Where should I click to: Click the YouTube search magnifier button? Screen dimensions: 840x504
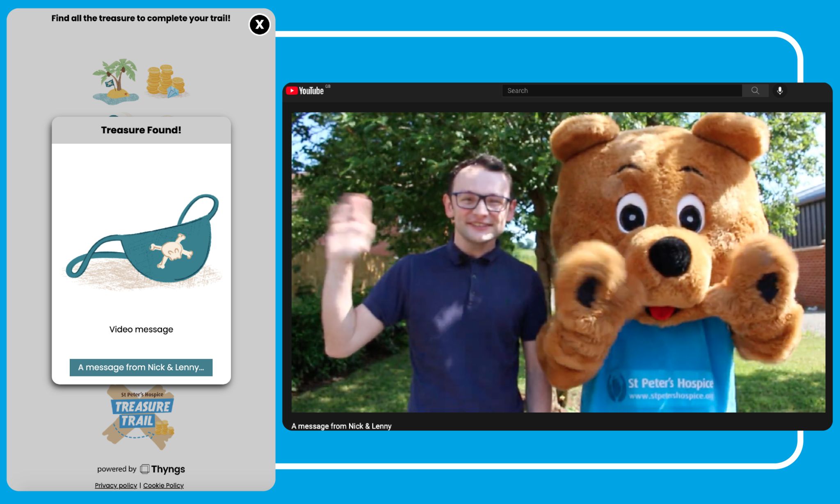click(755, 91)
